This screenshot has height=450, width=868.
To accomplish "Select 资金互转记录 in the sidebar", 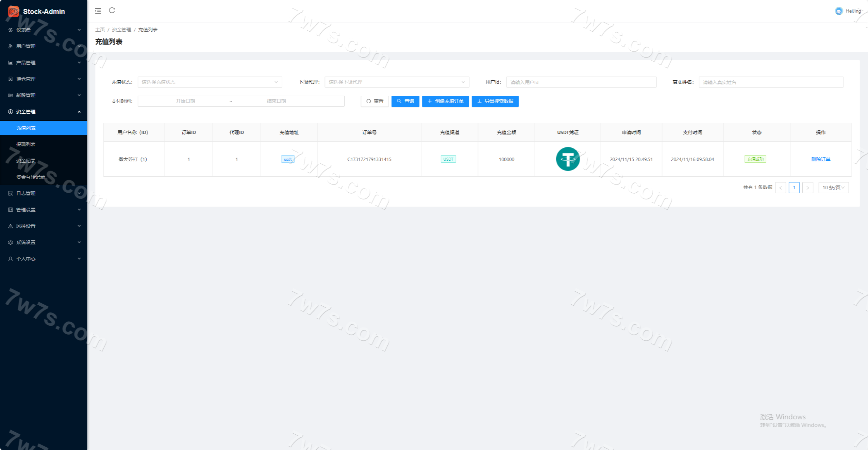I will pos(31,177).
